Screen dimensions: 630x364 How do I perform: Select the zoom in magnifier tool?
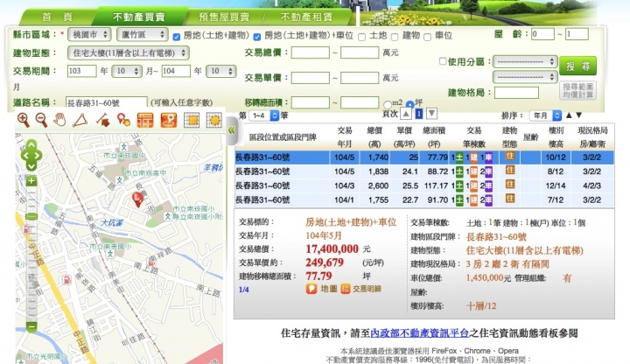point(24,120)
